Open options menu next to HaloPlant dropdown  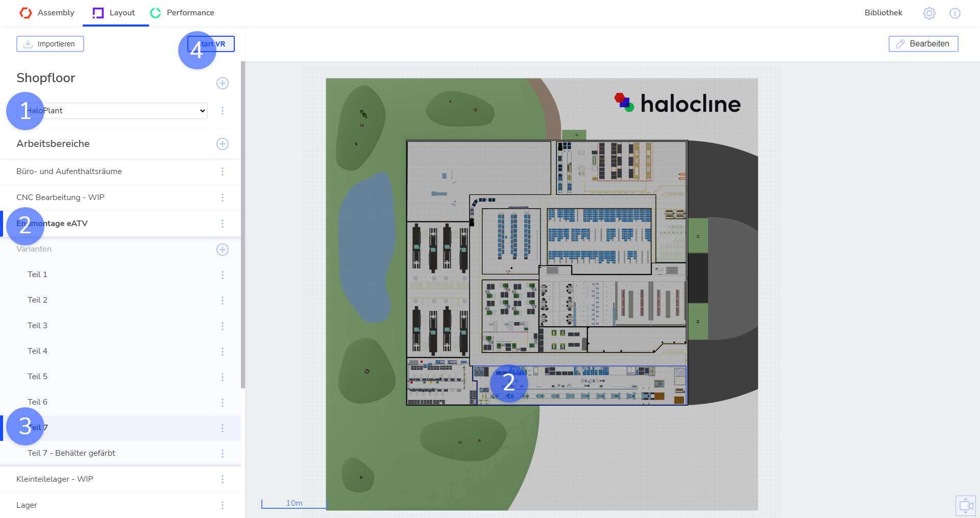(223, 111)
